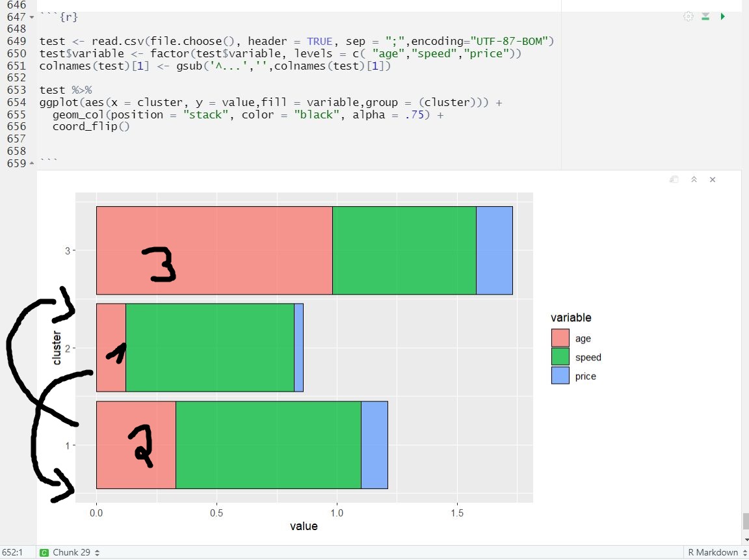The image size is (749, 560).
Task: Click line number 649 in gutter
Action: 17,41
